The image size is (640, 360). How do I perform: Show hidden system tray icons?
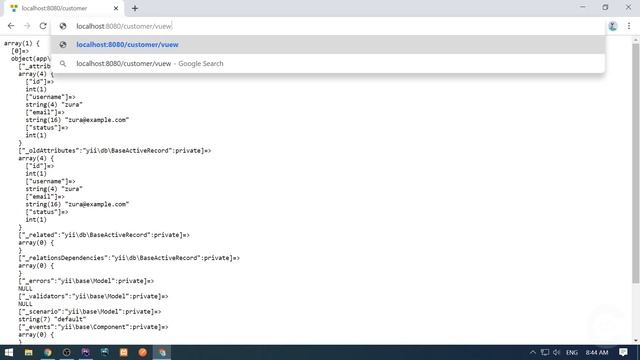pos(533,352)
